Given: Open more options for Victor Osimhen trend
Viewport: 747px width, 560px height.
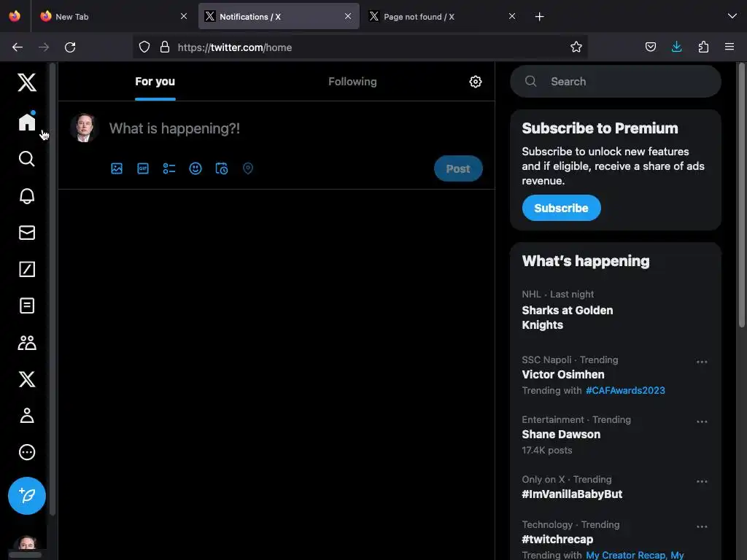Looking at the screenshot, I should [x=702, y=362].
